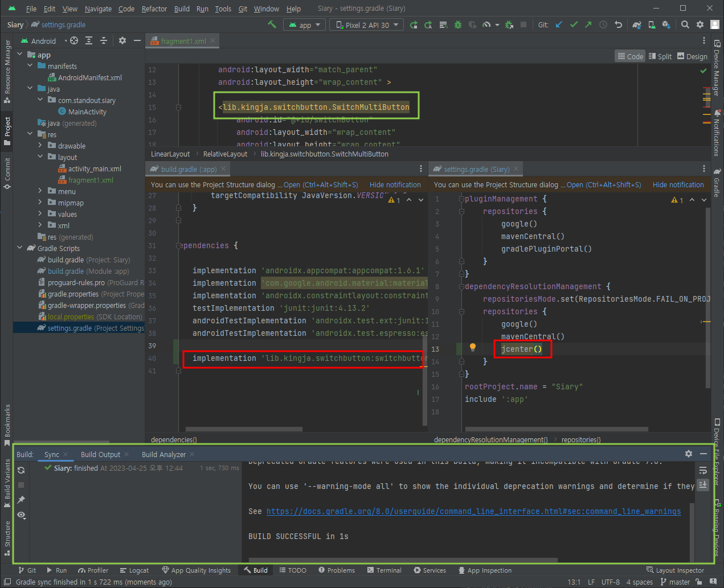Toggle soft-wrap in Build output
Image resolution: width=724 pixels, height=588 pixels.
(x=703, y=470)
